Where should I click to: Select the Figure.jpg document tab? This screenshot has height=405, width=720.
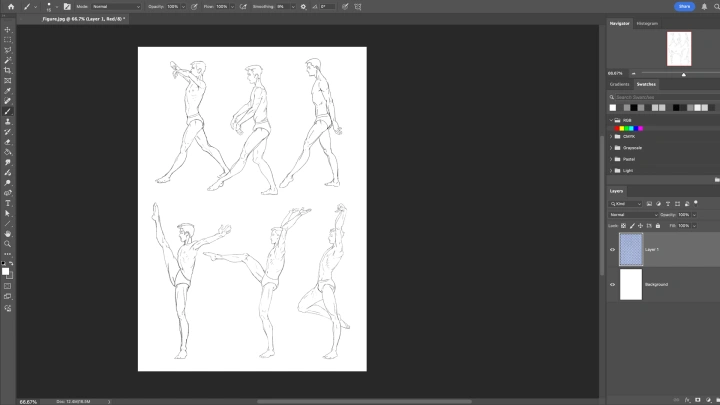pos(83,19)
